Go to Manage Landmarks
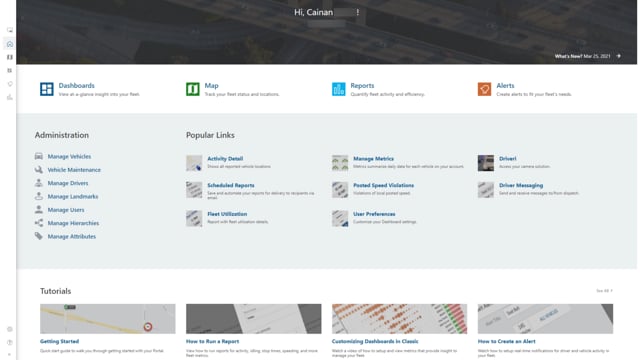Image resolution: width=640 pixels, height=360 pixels. click(73, 196)
